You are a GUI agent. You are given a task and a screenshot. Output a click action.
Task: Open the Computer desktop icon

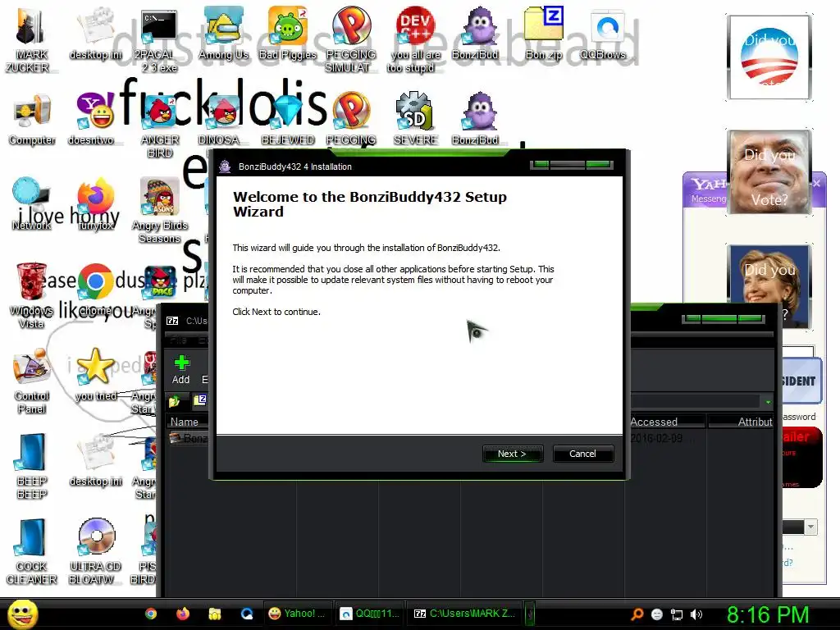(32, 120)
